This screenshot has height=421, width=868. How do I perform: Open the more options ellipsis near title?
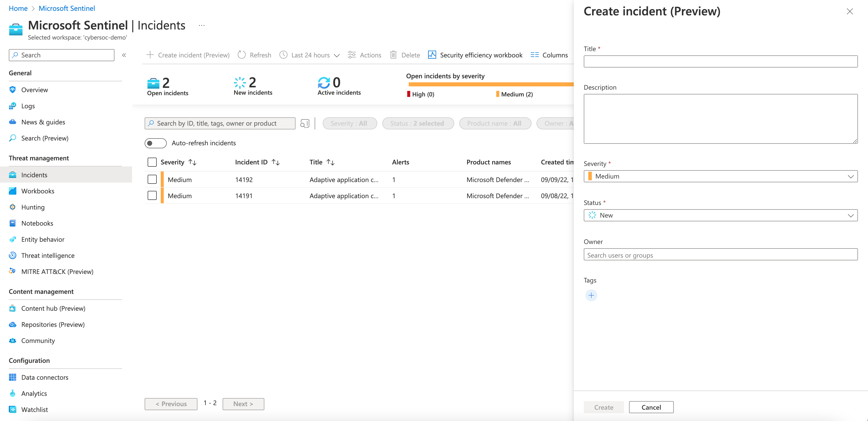coord(201,26)
